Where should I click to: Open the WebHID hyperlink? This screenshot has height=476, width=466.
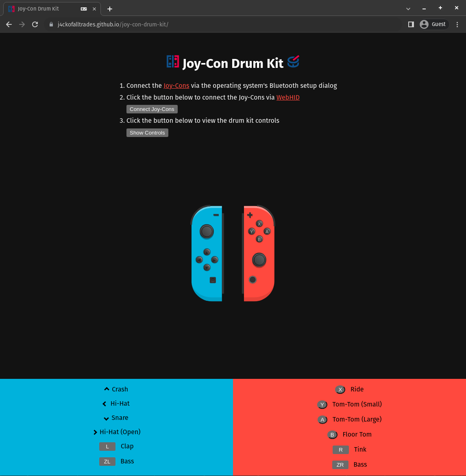click(x=288, y=98)
